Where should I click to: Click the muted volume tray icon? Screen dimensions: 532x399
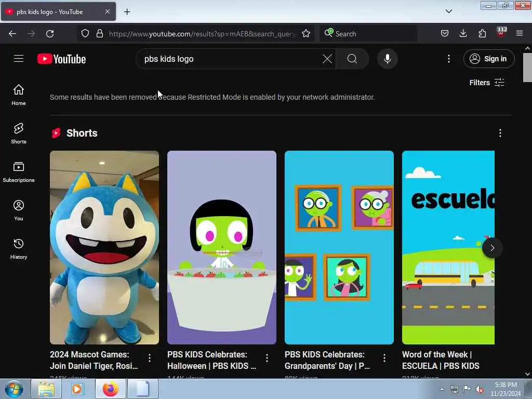(480, 389)
